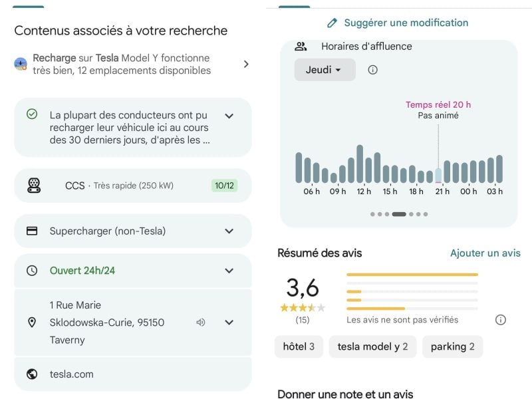Click the chevron arrow next to Recharge review
Viewport: 532px width, 399px height.
coord(246,64)
